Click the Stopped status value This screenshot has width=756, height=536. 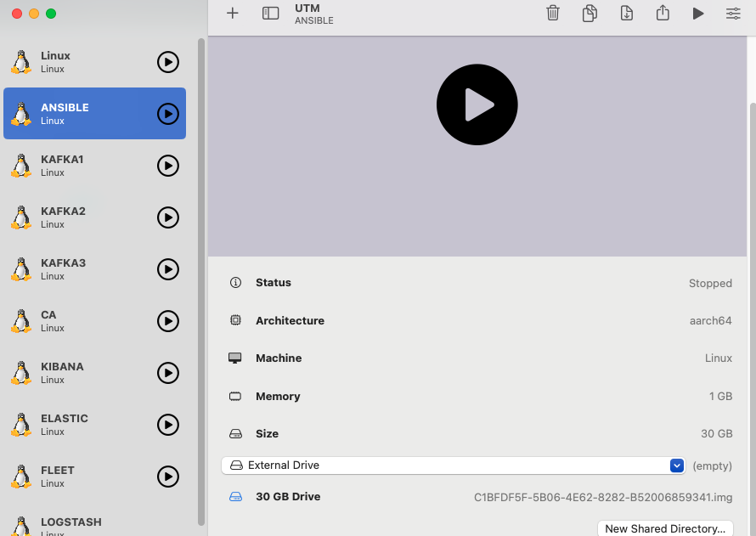(x=710, y=283)
